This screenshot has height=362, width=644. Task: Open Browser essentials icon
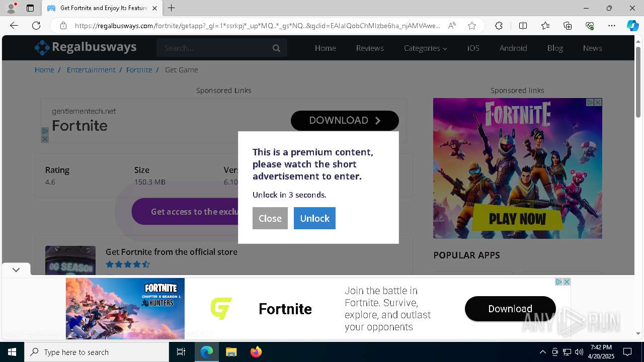[590, 26]
